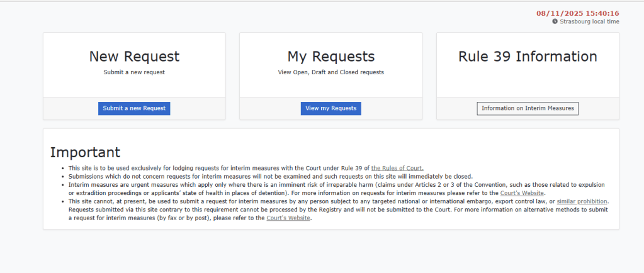Open Court's Website link about fax or post
The width and height of the screenshot is (644, 273).
tap(288, 218)
